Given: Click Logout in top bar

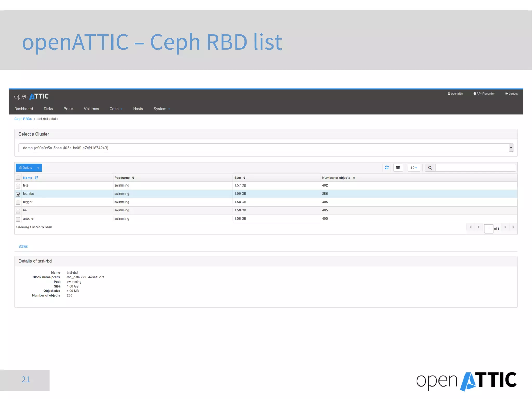Looking at the screenshot, I should (511, 94).
